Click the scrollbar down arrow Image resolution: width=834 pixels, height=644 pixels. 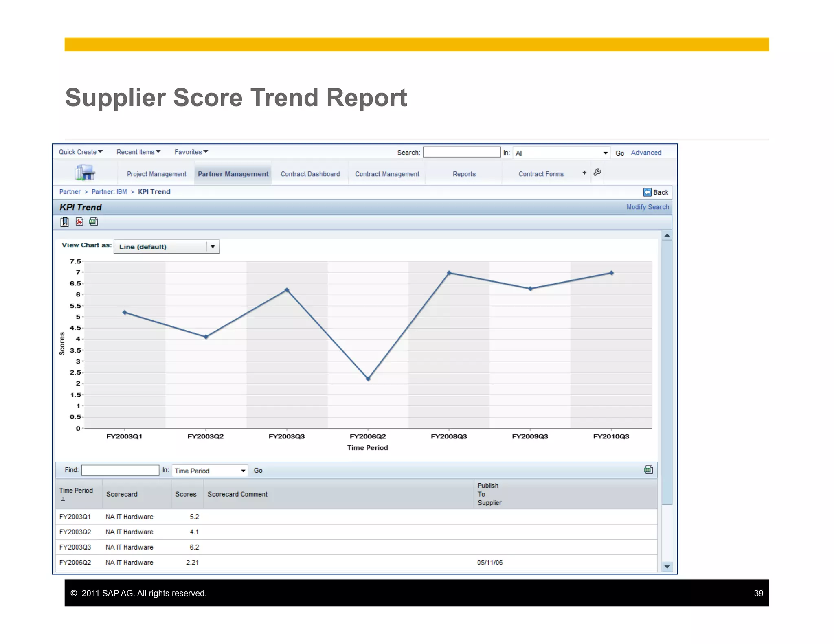click(667, 567)
